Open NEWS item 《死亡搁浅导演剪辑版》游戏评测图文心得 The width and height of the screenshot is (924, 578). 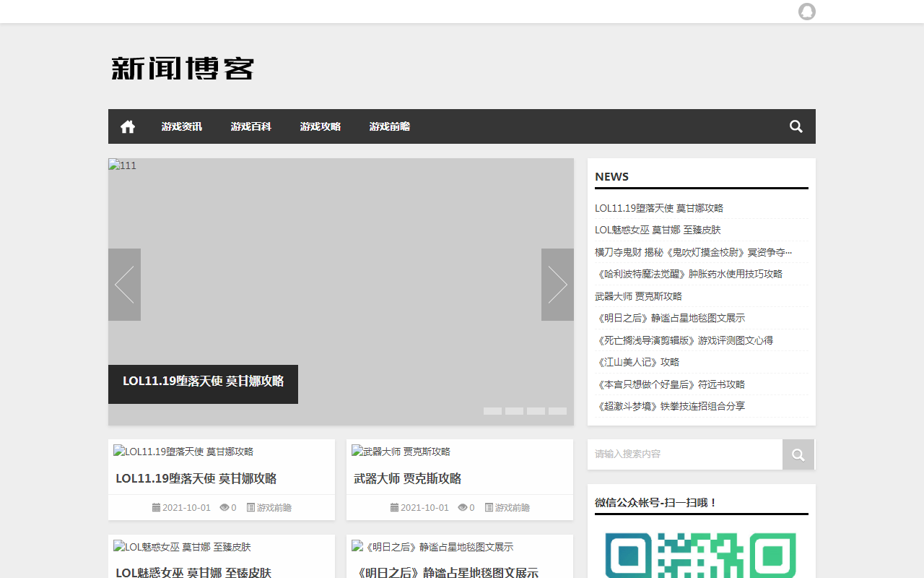[x=684, y=340]
